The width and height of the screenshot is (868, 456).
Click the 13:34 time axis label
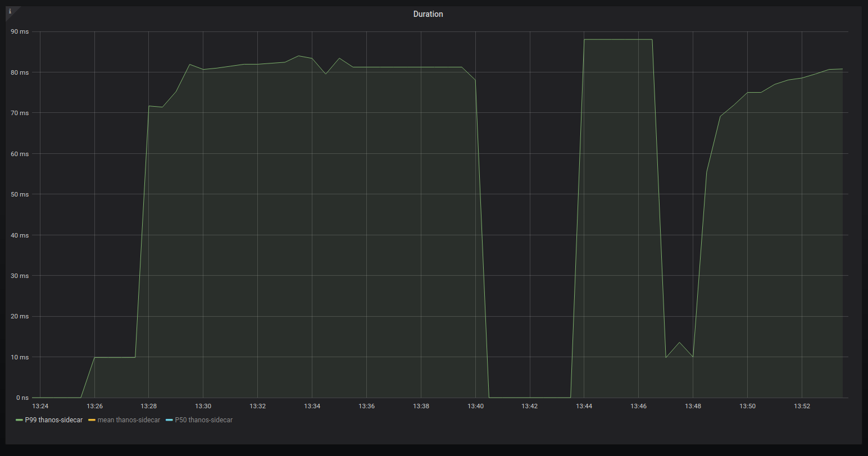pyautogui.click(x=312, y=406)
